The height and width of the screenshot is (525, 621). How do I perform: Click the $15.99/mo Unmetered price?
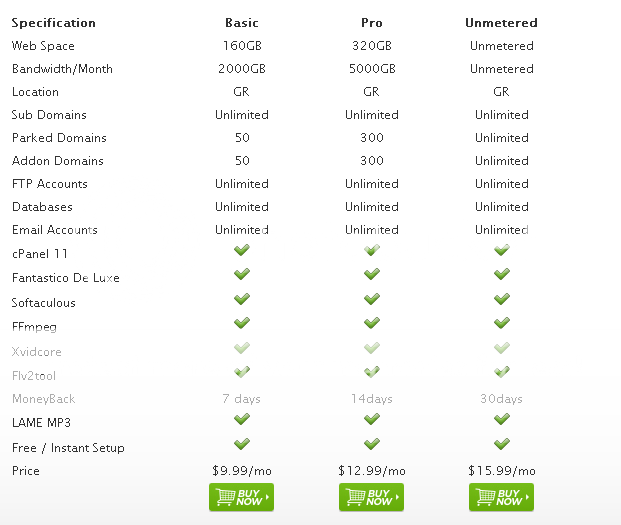pos(502,471)
